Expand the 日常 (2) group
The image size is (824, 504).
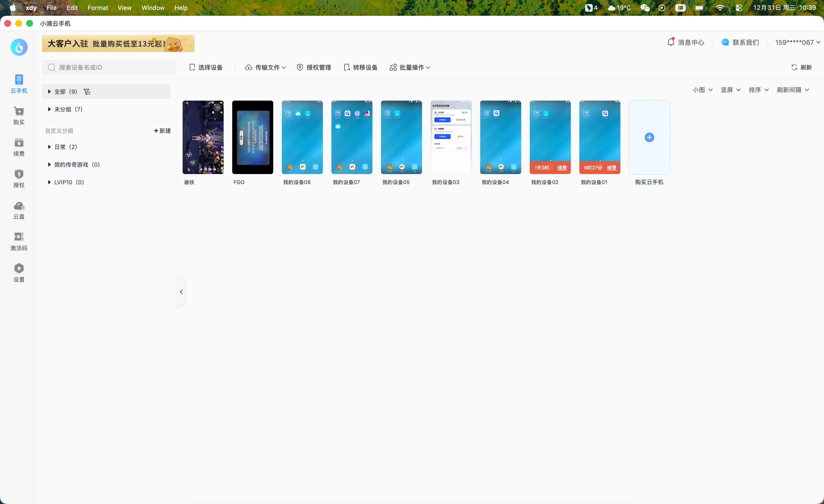[49, 147]
